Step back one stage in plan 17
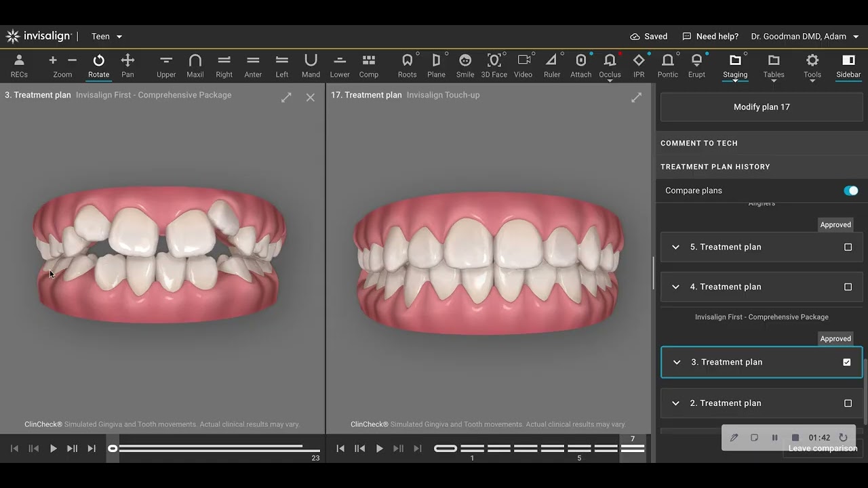Screen dimensions: 868x488 [360, 449]
